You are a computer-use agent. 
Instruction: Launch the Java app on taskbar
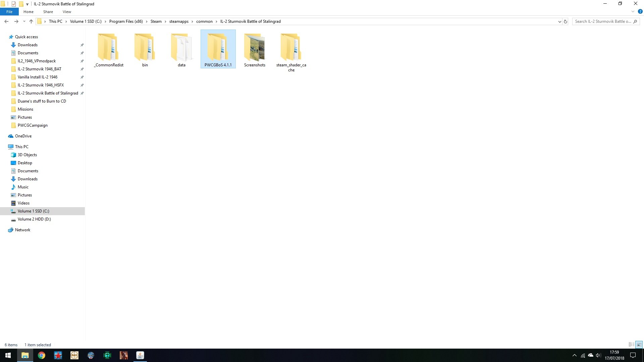click(x=140, y=355)
